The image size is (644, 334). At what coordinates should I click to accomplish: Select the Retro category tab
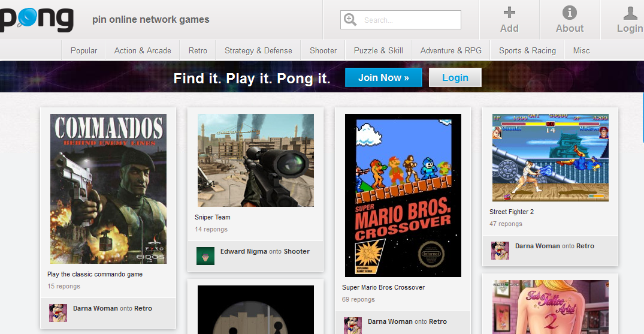(x=198, y=50)
